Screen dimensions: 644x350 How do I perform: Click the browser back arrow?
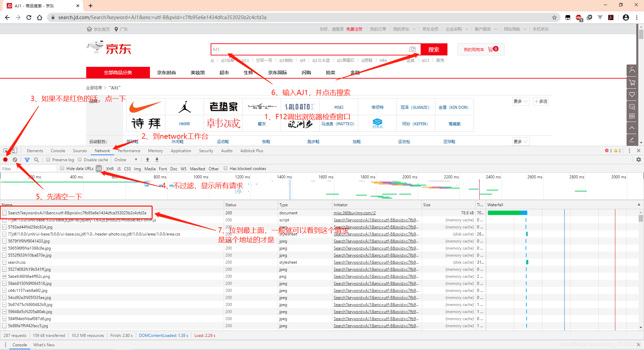[x=7, y=17]
